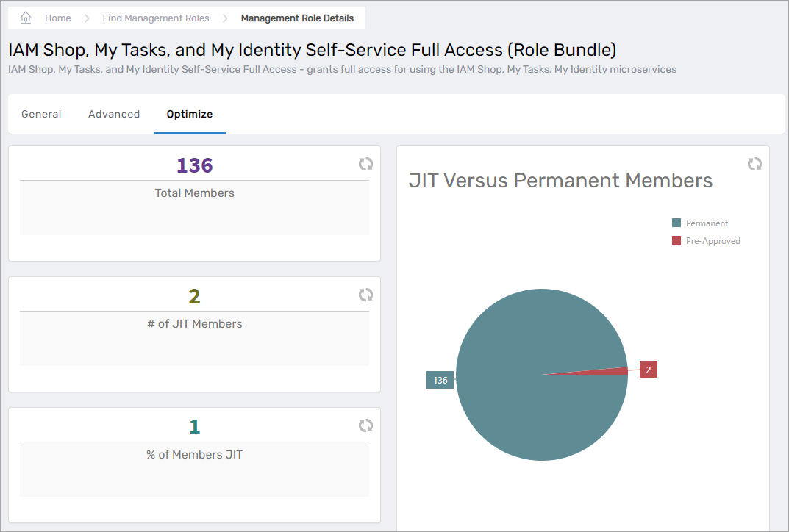Refresh the # of JIT Members card
Image resolution: width=789 pixels, height=532 pixels.
pos(365,295)
